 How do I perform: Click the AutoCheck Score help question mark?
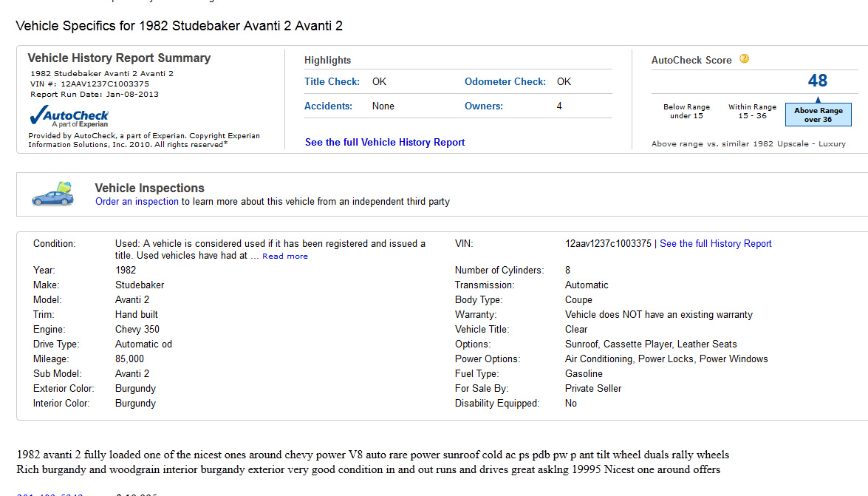click(744, 59)
